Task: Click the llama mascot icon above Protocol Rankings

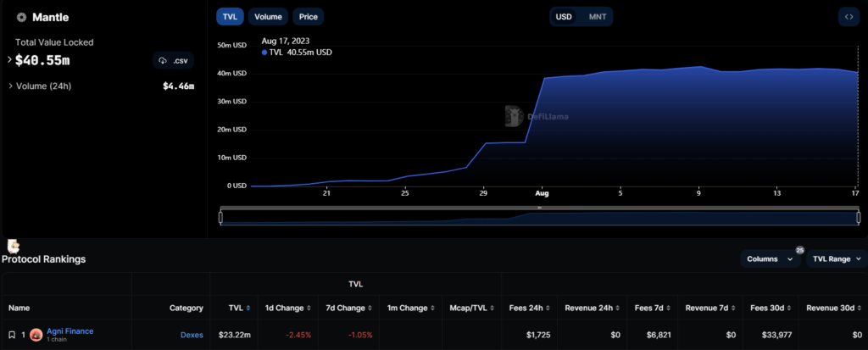Action: (14, 246)
